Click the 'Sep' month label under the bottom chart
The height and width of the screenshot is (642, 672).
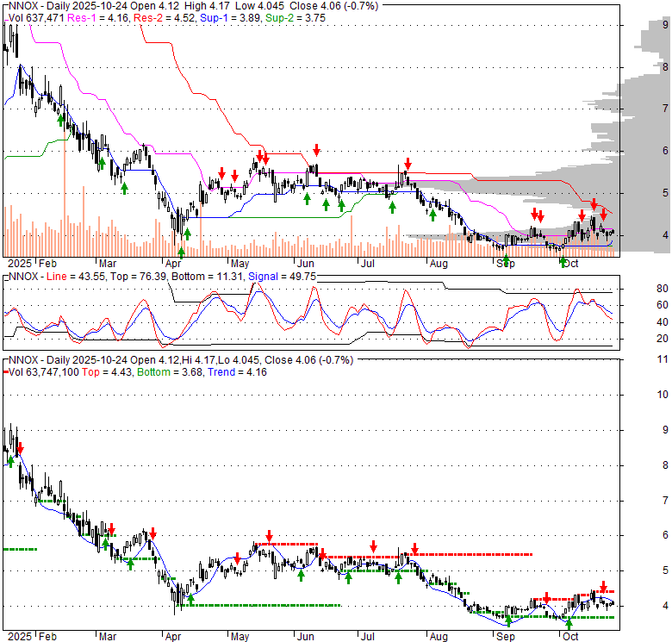(506, 637)
